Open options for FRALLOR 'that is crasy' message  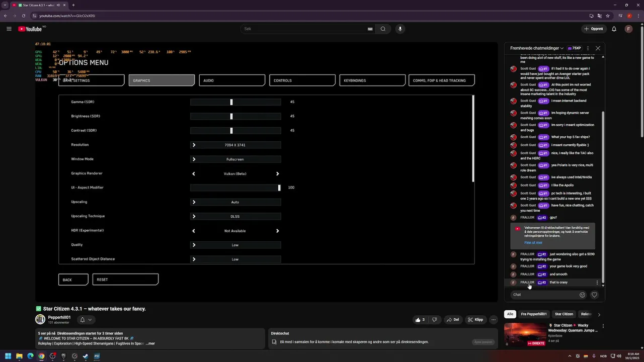(597, 283)
